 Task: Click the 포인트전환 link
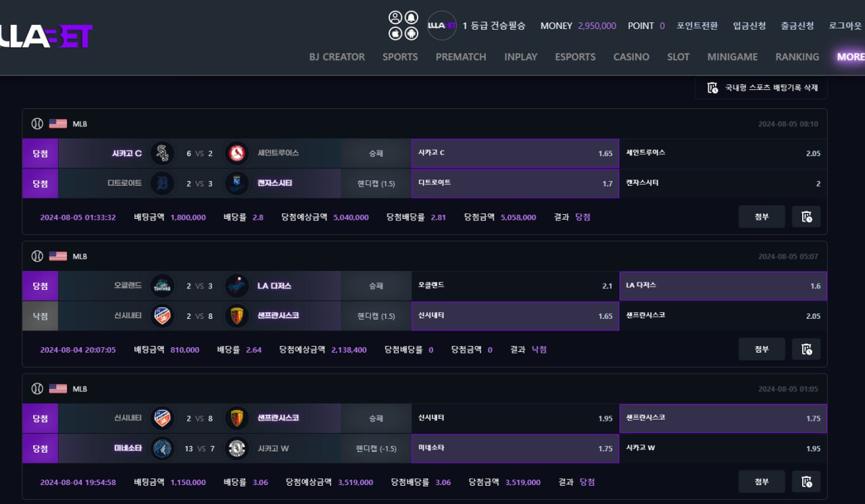click(697, 26)
